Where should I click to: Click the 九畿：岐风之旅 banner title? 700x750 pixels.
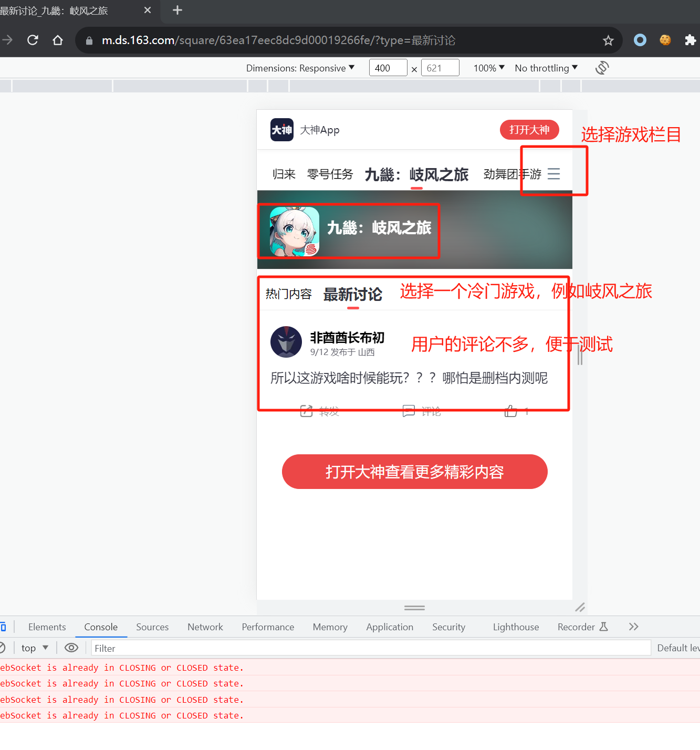click(x=379, y=228)
